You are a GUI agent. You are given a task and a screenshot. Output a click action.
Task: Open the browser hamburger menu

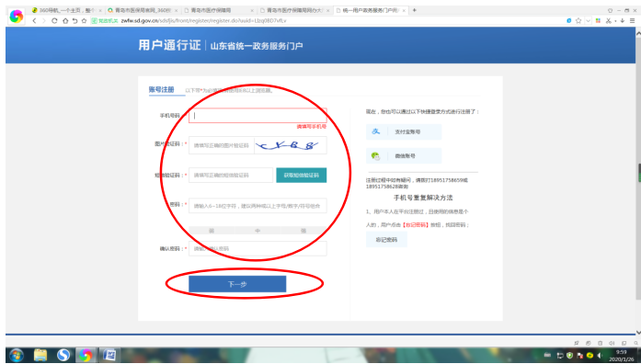[x=632, y=20]
